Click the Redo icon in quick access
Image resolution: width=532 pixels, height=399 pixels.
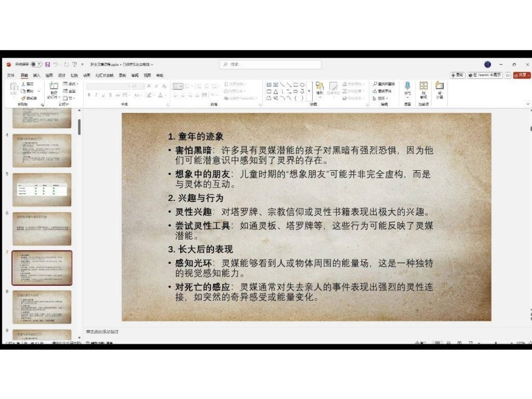[x=66, y=64]
